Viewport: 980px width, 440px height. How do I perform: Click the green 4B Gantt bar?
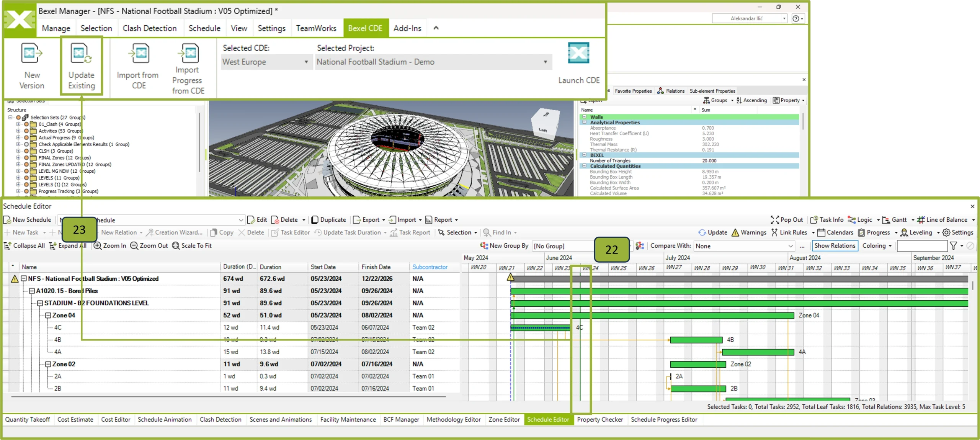(696, 340)
